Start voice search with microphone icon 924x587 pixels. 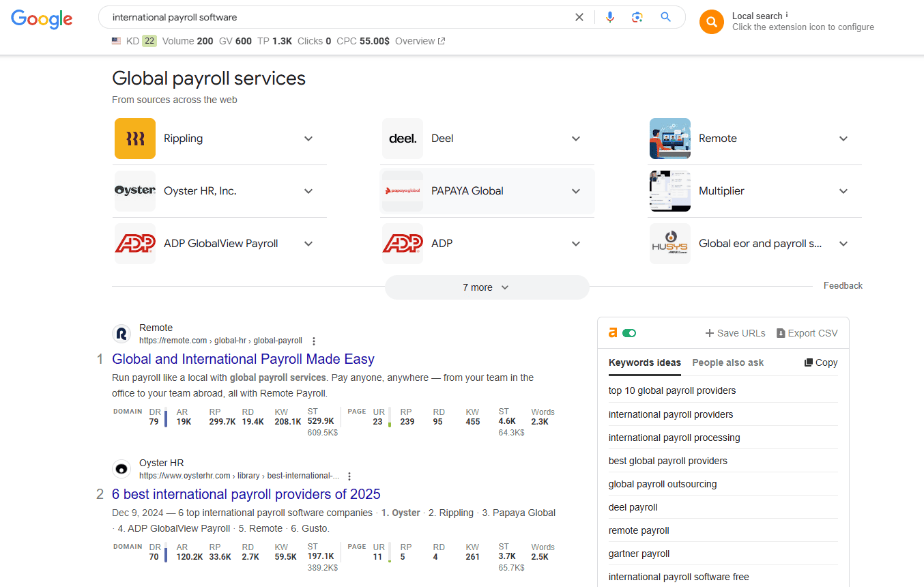point(610,17)
